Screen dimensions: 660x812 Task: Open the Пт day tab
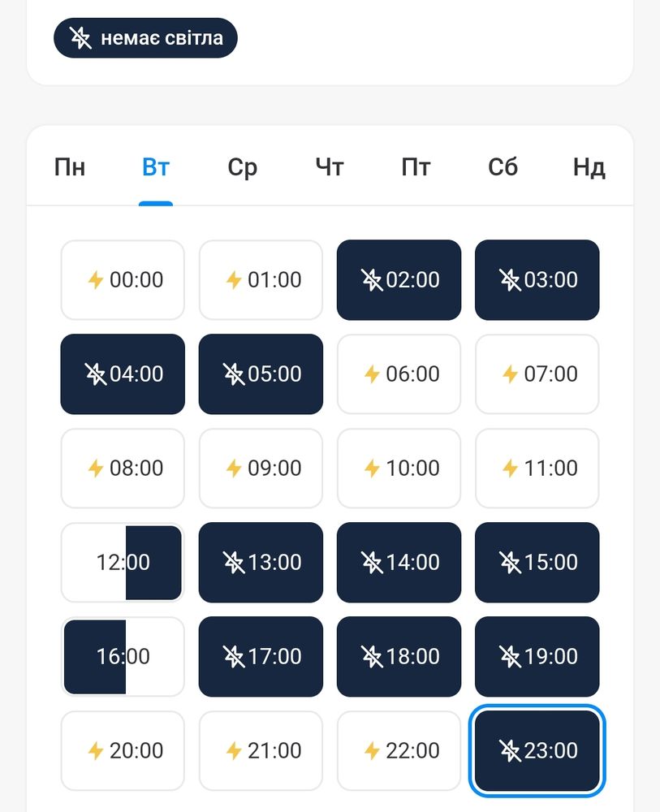pyautogui.click(x=416, y=168)
